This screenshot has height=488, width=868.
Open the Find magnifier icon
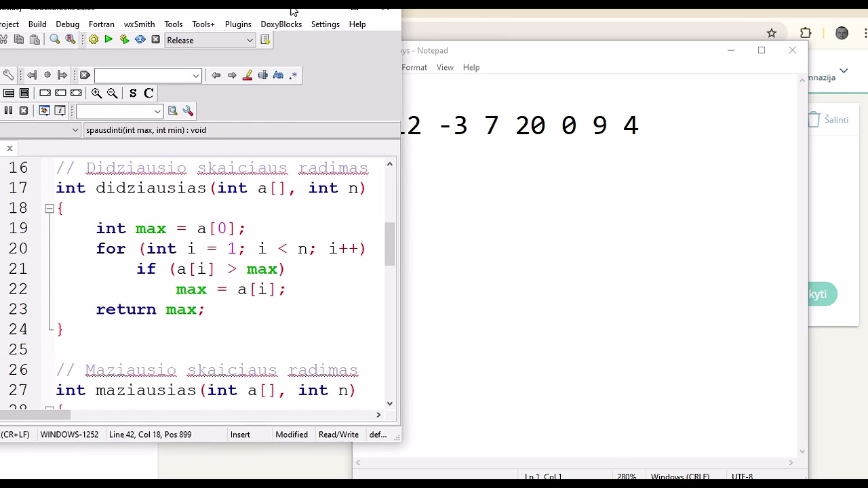click(55, 40)
